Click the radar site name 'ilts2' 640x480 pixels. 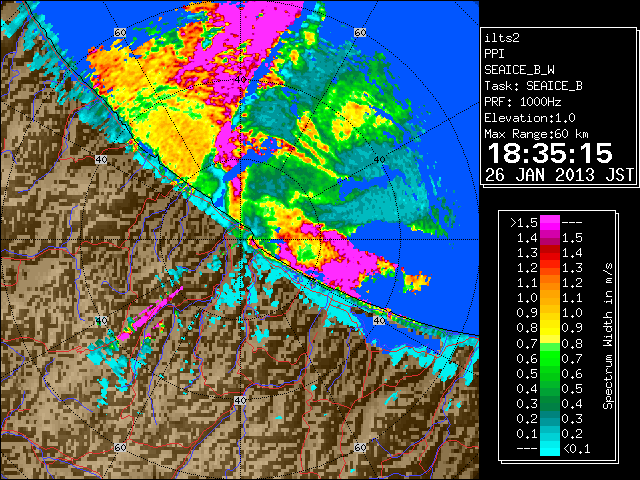click(502, 38)
